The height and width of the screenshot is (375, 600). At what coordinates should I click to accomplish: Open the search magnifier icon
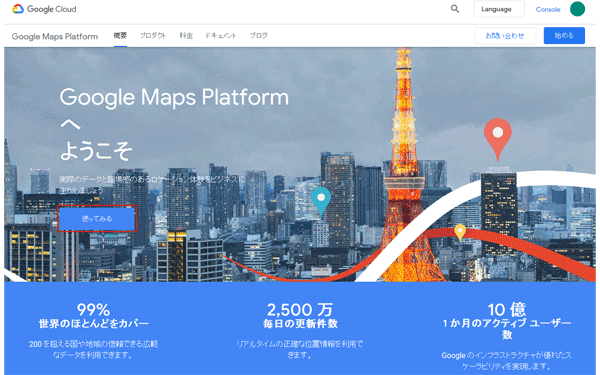(x=455, y=9)
